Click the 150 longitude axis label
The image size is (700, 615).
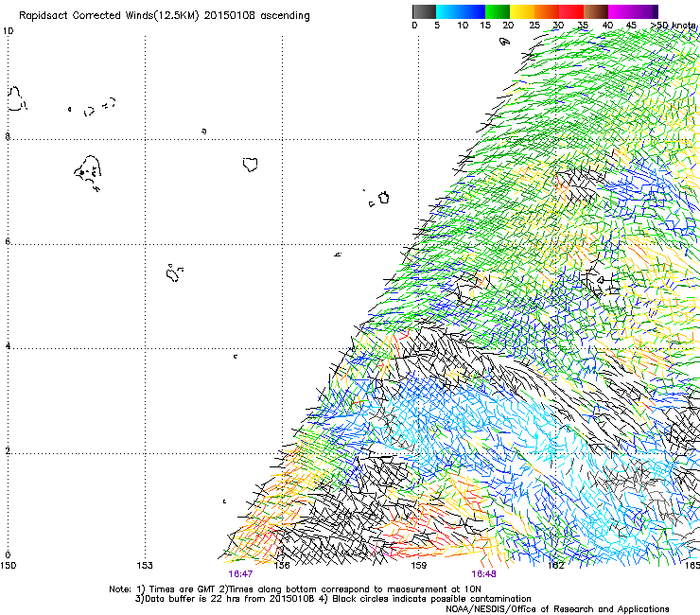pos(8,566)
